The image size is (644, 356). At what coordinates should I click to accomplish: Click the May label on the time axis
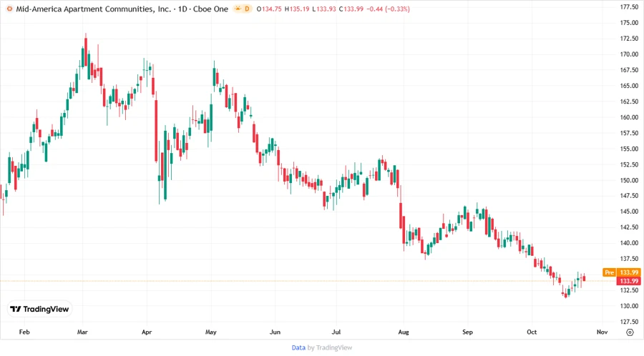(210, 332)
